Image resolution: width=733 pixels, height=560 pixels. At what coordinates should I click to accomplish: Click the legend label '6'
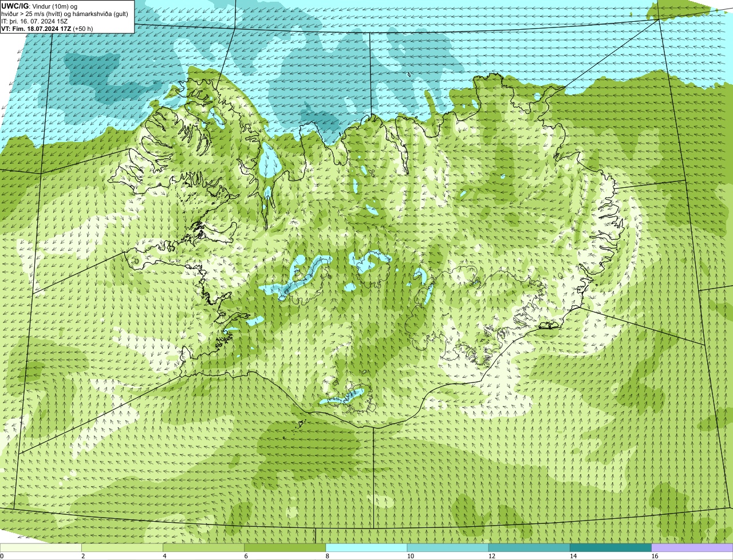coord(246,556)
